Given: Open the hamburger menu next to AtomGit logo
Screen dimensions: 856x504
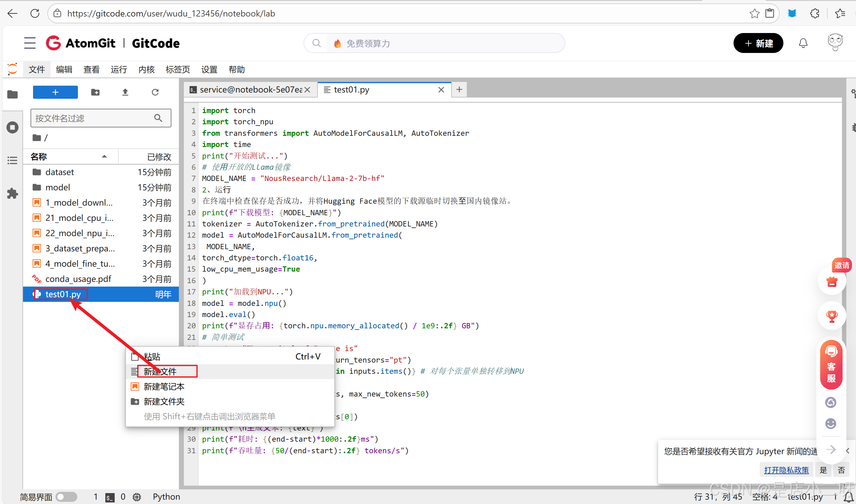Looking at the screenshot, I should point(30,43).
